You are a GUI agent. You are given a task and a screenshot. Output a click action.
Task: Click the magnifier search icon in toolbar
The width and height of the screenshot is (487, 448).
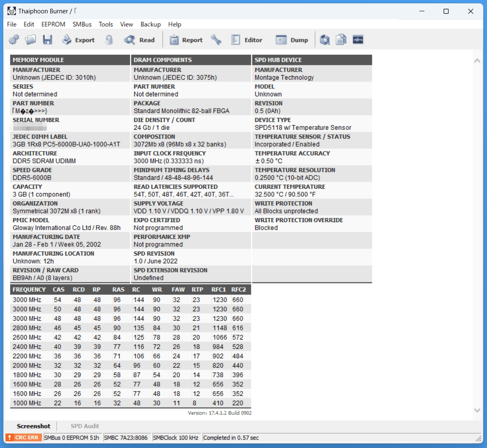click(x=325, y=40)
